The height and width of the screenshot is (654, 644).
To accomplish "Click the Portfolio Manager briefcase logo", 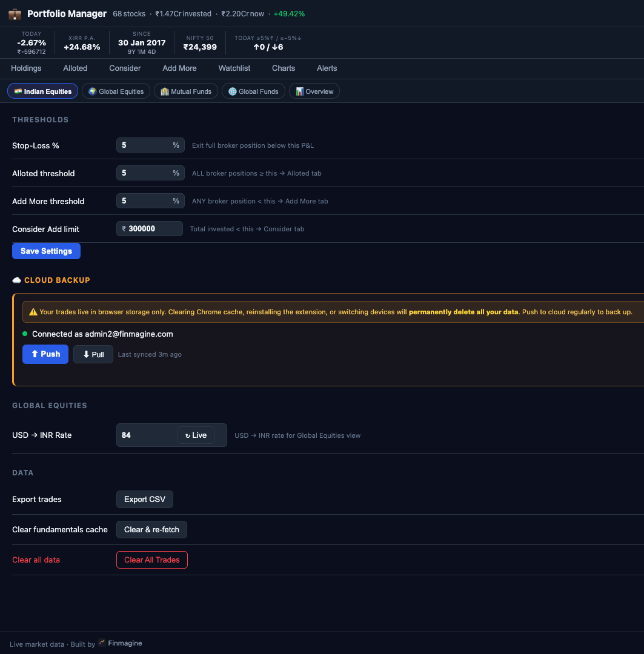I will click(x=15, y=13).
